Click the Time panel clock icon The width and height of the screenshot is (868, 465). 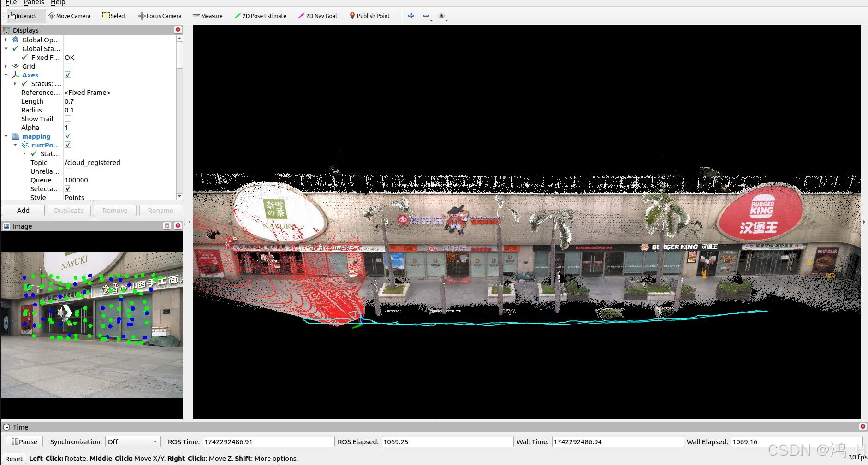6,427
